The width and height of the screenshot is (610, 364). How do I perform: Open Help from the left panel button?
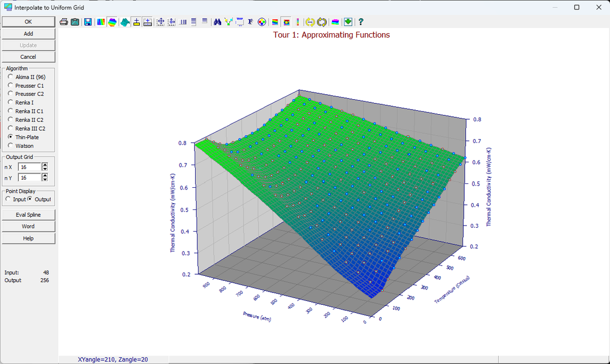tap(28, 239)
